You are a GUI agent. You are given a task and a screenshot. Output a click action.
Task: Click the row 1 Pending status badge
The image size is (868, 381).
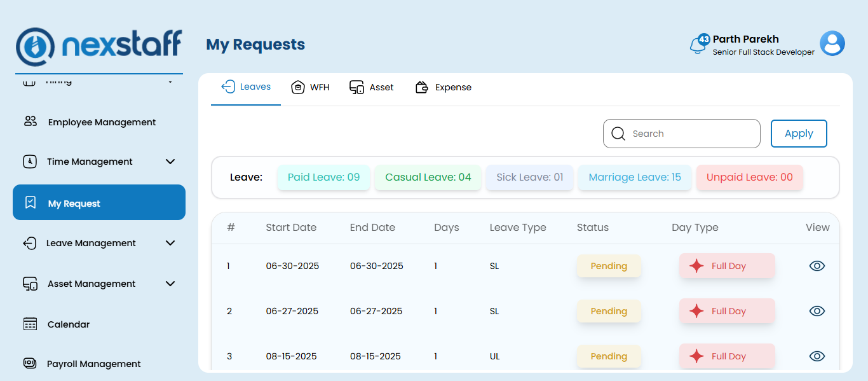coord(609,266)
